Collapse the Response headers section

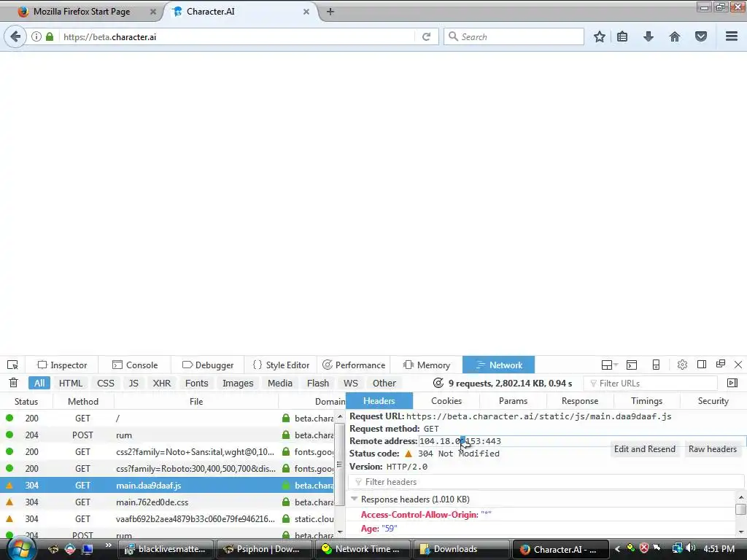(354, 499)
